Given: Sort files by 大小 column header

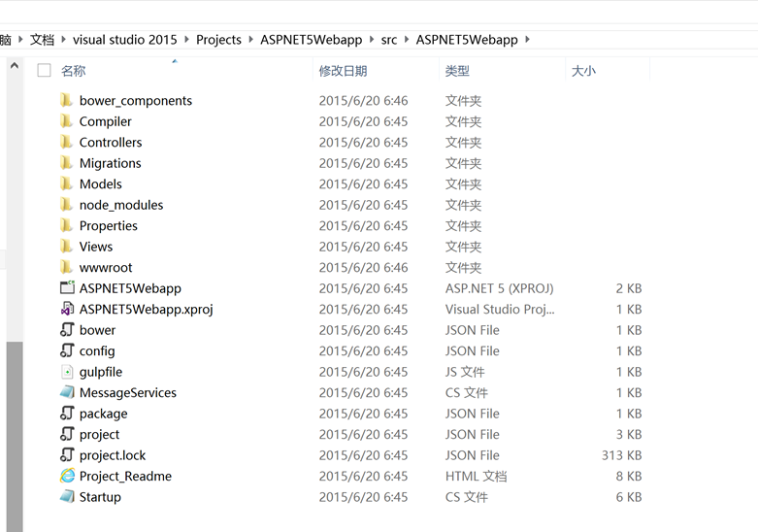Looking at the screenshot, I should (583, 71).
